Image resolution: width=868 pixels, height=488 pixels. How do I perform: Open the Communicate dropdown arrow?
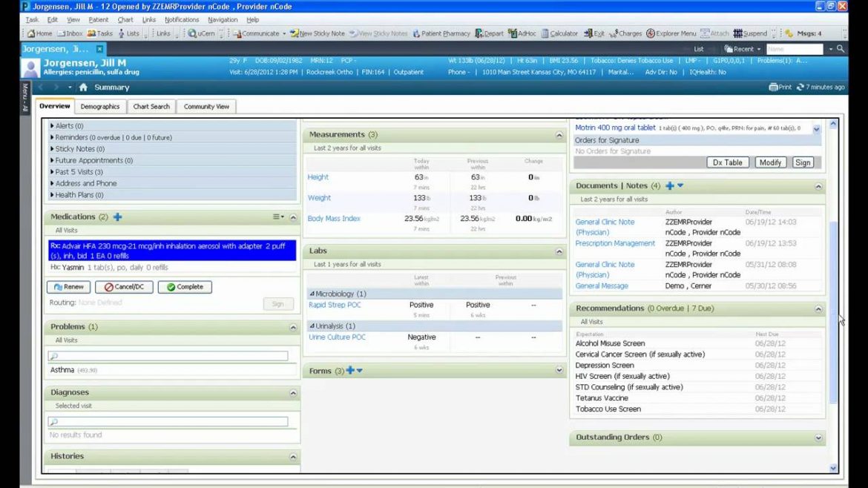tap(285, 33)
